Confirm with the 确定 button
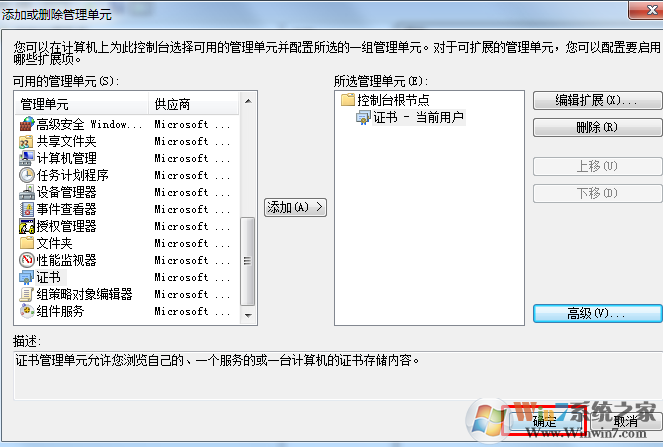The height and width of the screenshot is (447, 663). click(x=544, y=421)
